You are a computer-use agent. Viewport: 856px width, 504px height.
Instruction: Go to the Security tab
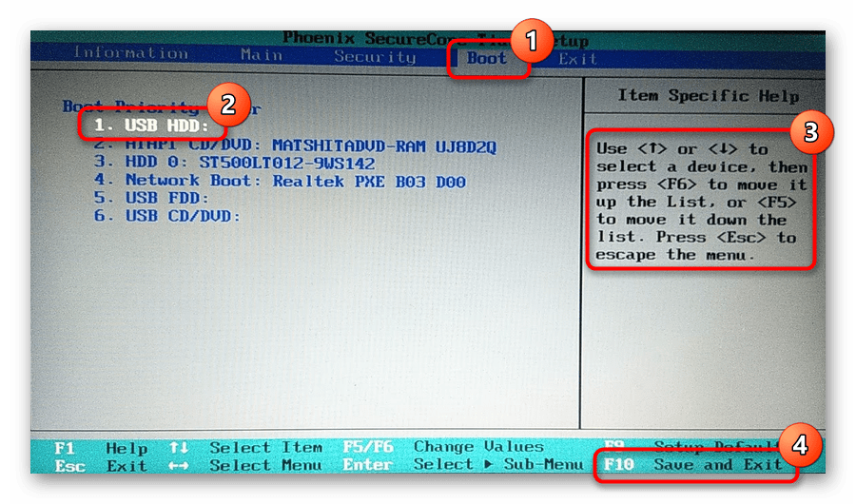pyautogui.click(x=375, y=56)
